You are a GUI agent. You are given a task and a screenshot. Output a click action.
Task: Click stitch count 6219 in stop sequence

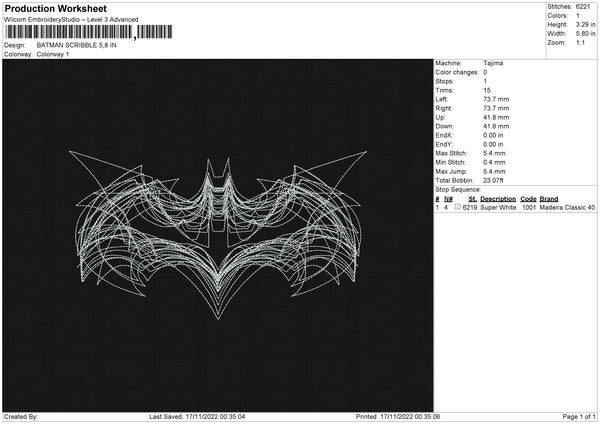[x=470, y=207]
